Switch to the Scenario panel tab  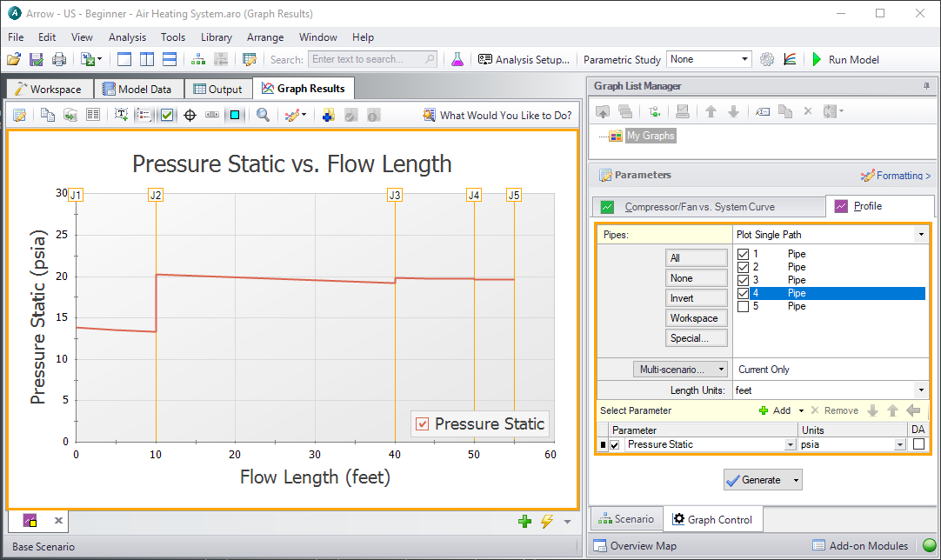[x=626, y=519]
